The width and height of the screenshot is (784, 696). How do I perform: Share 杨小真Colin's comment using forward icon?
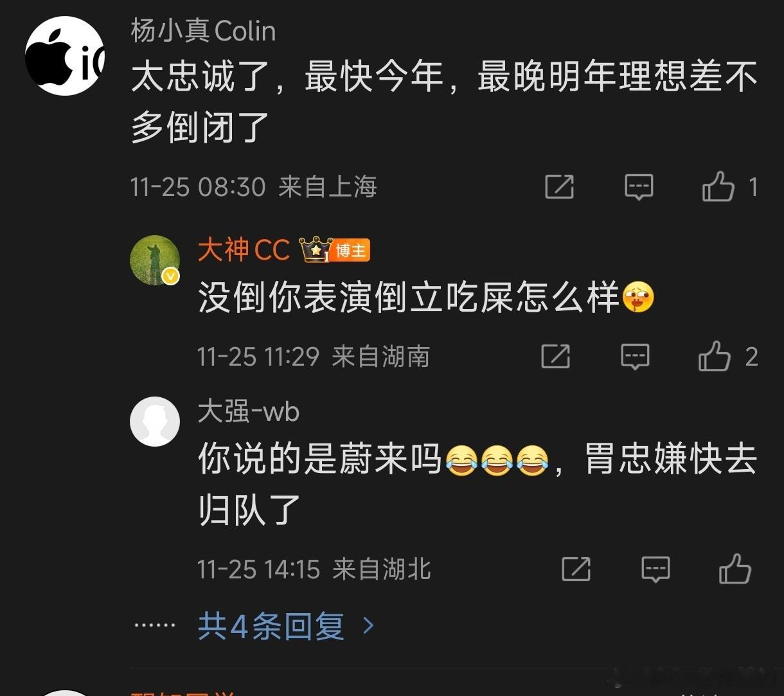point(559,186)
